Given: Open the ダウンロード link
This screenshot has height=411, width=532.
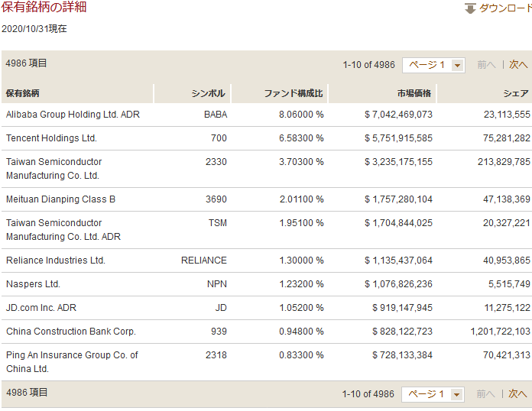Looking at the screenshot, I should tap(505, 8).
